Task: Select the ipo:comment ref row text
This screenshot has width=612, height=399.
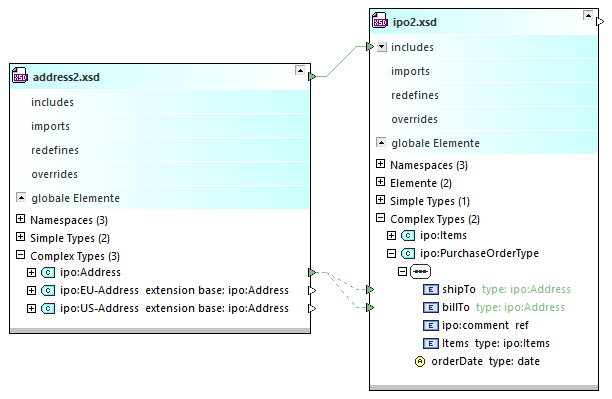Action: pyautogui.click(x=485, y=325)
